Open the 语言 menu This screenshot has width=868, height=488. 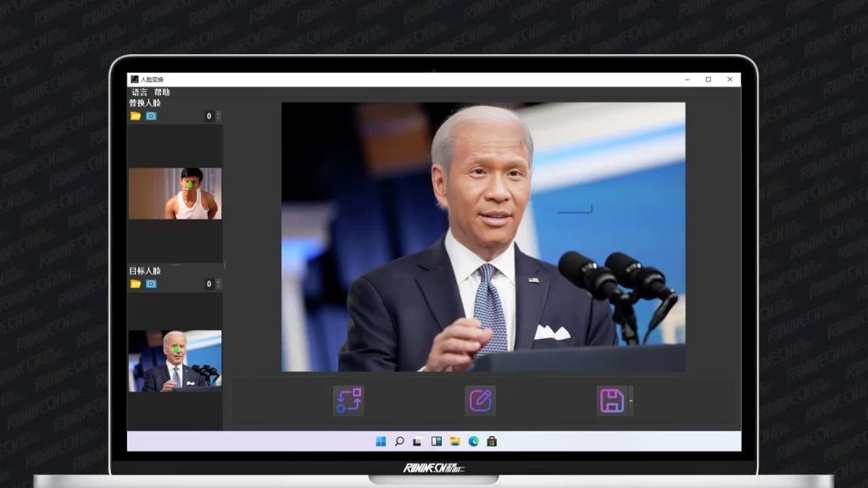[x=139, y=91]
